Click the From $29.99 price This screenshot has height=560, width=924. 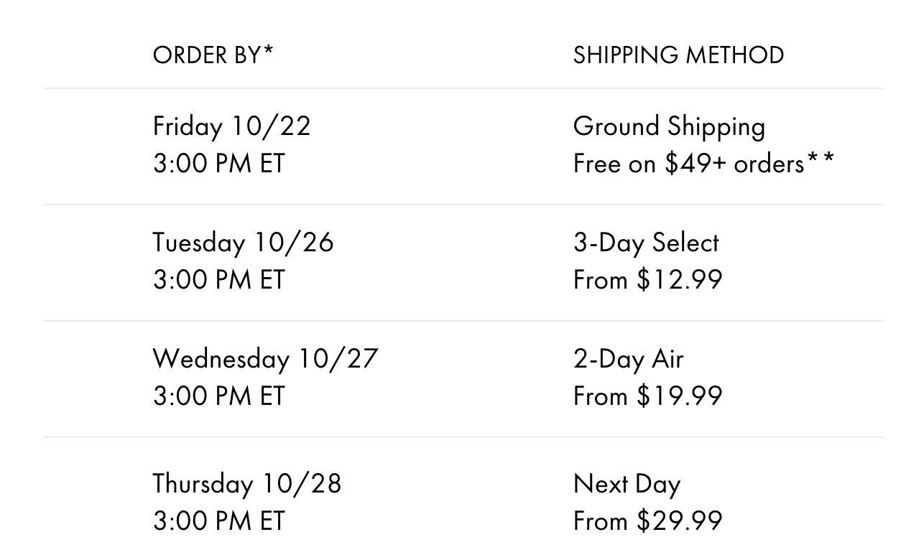point(647,521)
